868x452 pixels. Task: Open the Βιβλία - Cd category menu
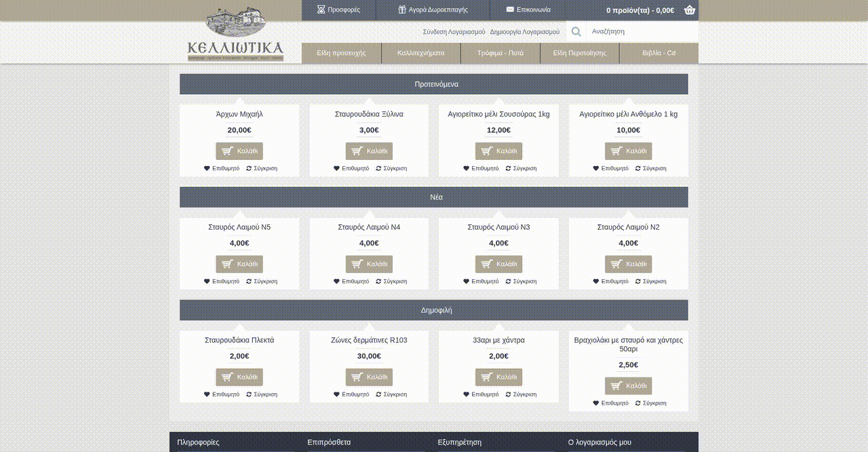pyautogui.click(x=659, y=53)
